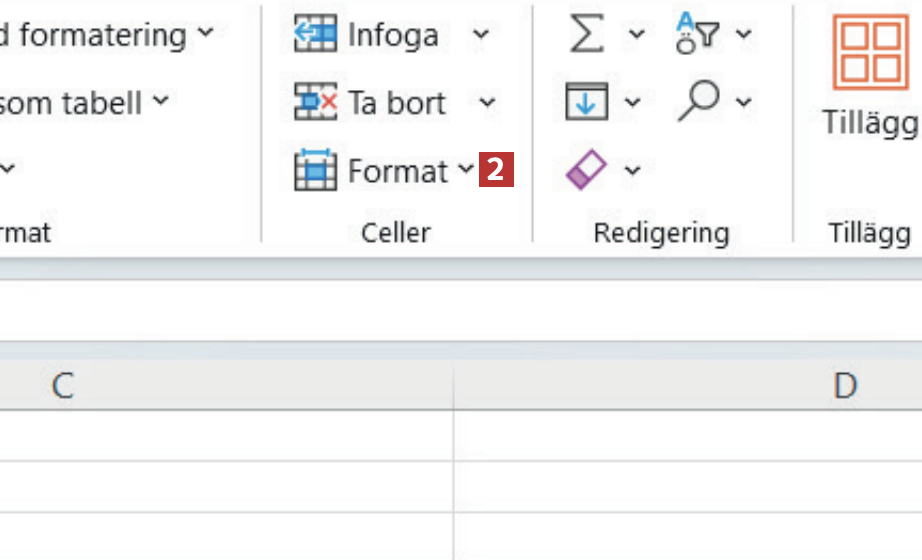Open the 'som tabell' format dropdown
The height and width of the screenshot is (560, 922).
tap(161, 101)
